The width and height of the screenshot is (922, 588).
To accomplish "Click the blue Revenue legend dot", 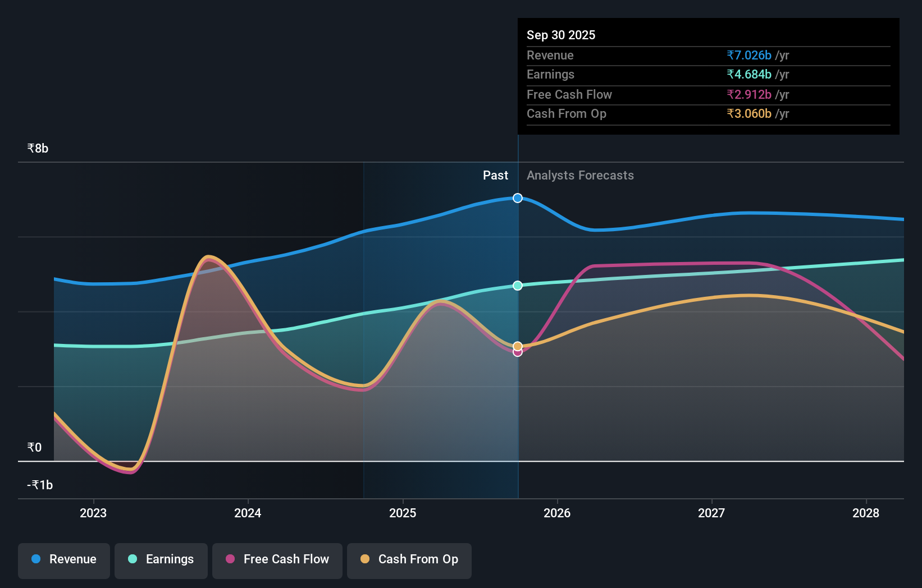I will point(35,559).
